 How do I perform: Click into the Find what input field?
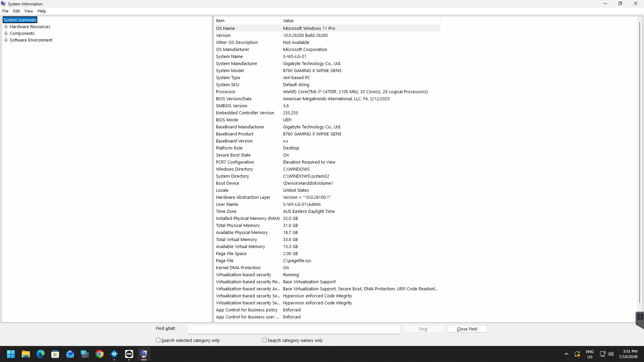pyautogui.click(x=294, y=329)
